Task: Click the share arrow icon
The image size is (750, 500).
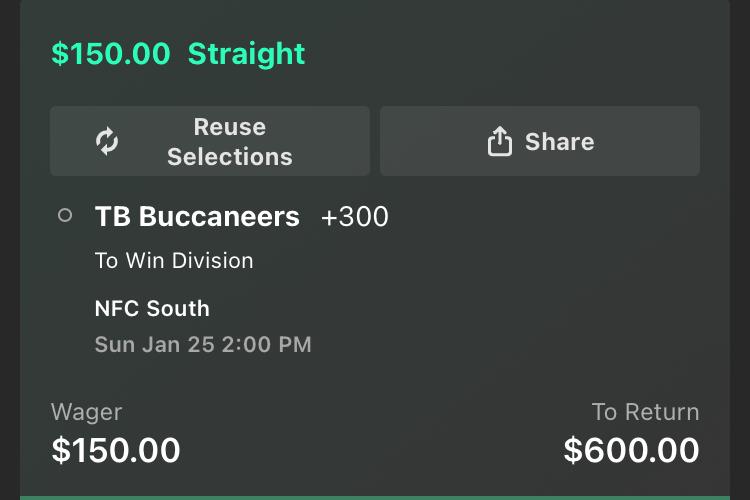Action: (499, 142)
